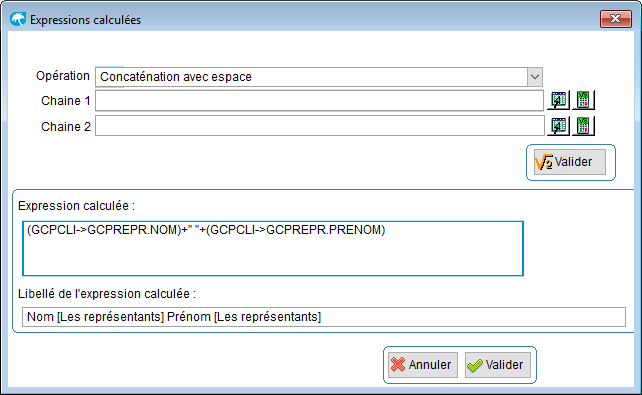Click the Chaine 2 label

coord(66,127)
